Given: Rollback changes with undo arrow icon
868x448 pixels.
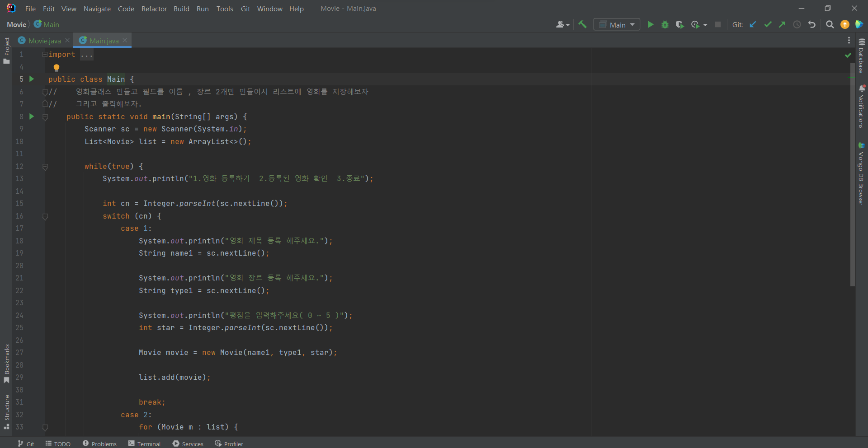Looking at the screenshot, I should click(x=812, y=24).
